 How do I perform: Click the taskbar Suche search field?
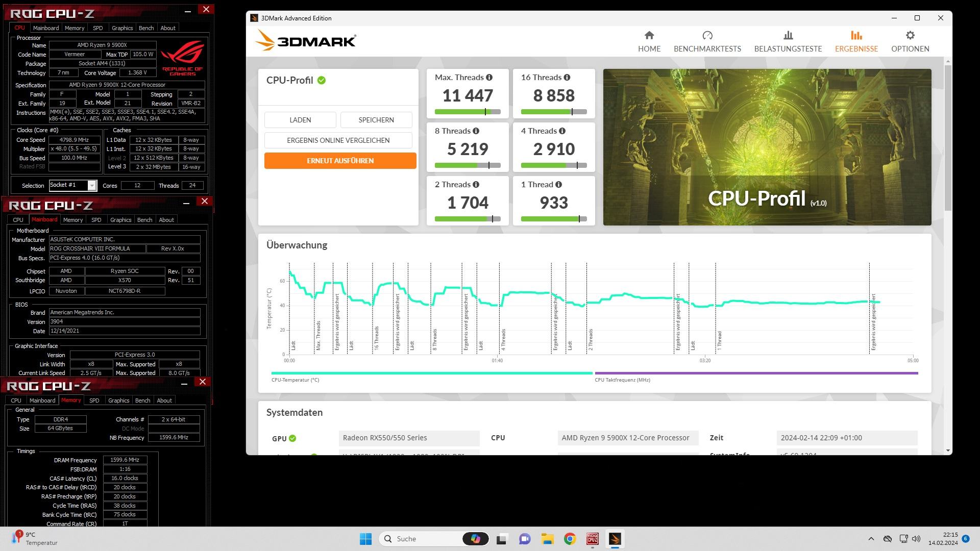(x=421, y=539)
